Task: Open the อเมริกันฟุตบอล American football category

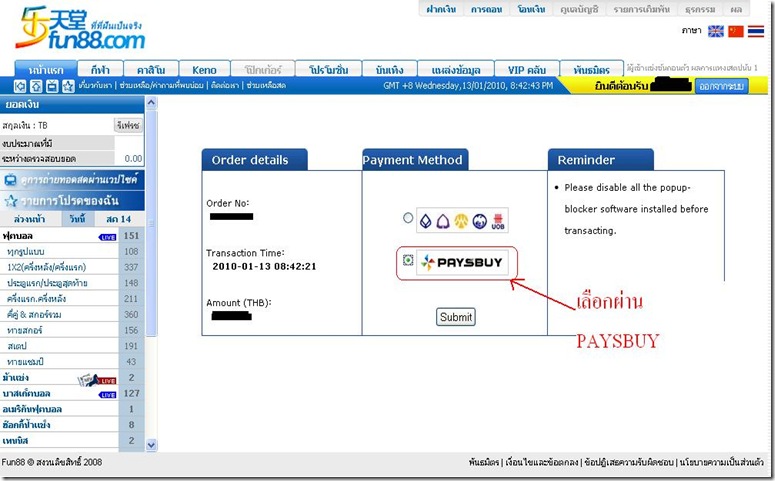Action: pyautogui.click(x=32, y=409)
